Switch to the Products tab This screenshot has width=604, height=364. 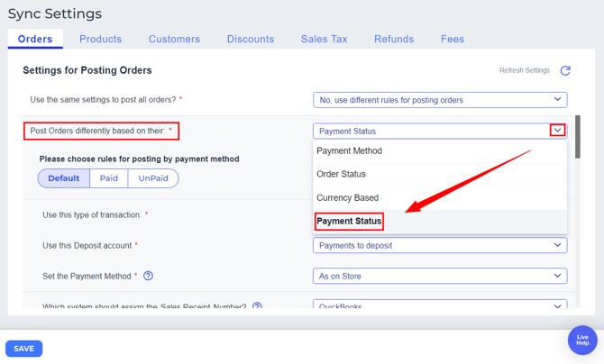[x=100, y=39]
